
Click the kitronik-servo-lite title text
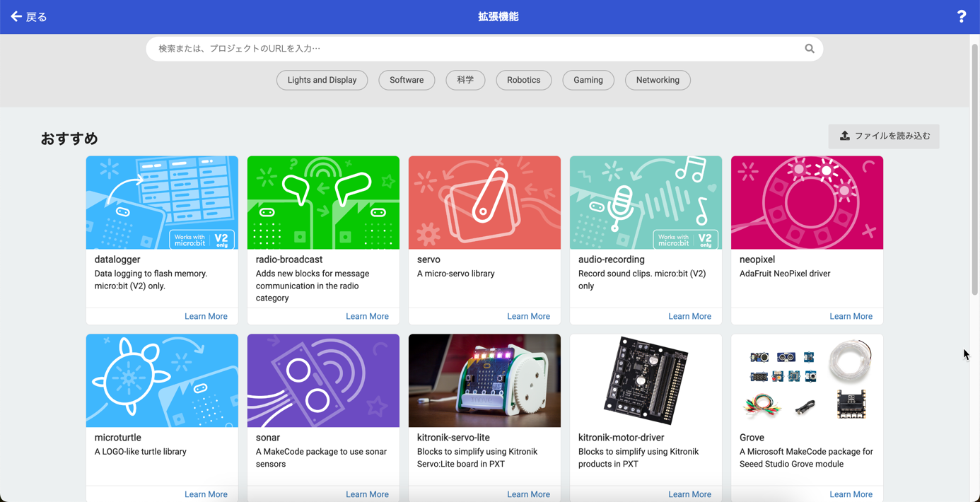pyautogui.click(x=453, y=438)
